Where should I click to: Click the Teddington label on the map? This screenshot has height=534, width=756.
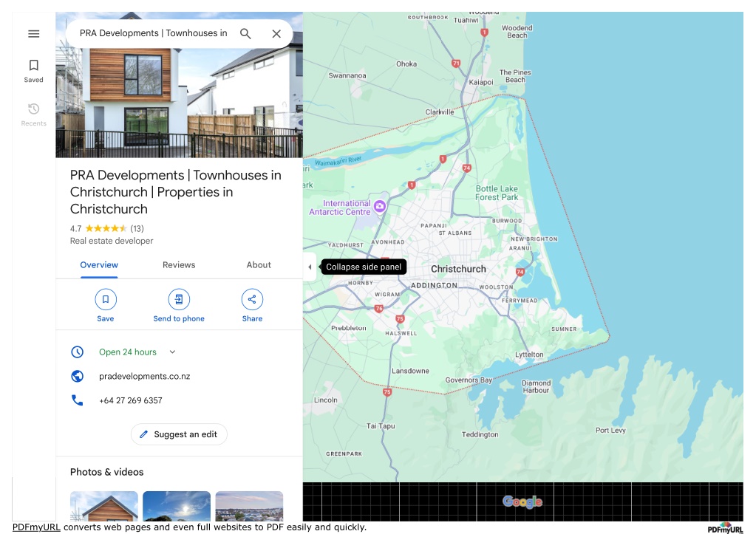(x=480, y=435)
